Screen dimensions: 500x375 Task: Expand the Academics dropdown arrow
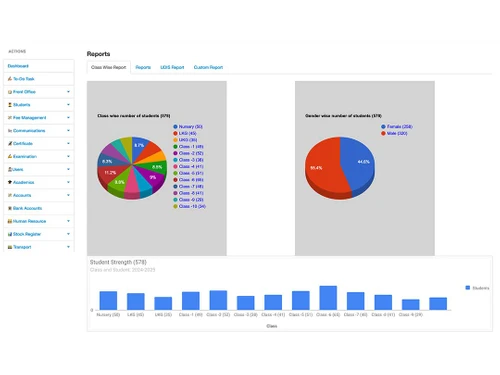click(x=68, y=182)
